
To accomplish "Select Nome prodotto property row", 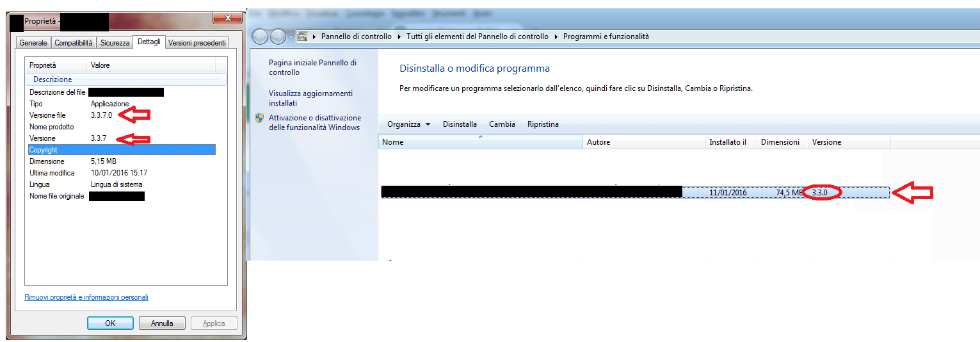I will [x=122, y=127].
